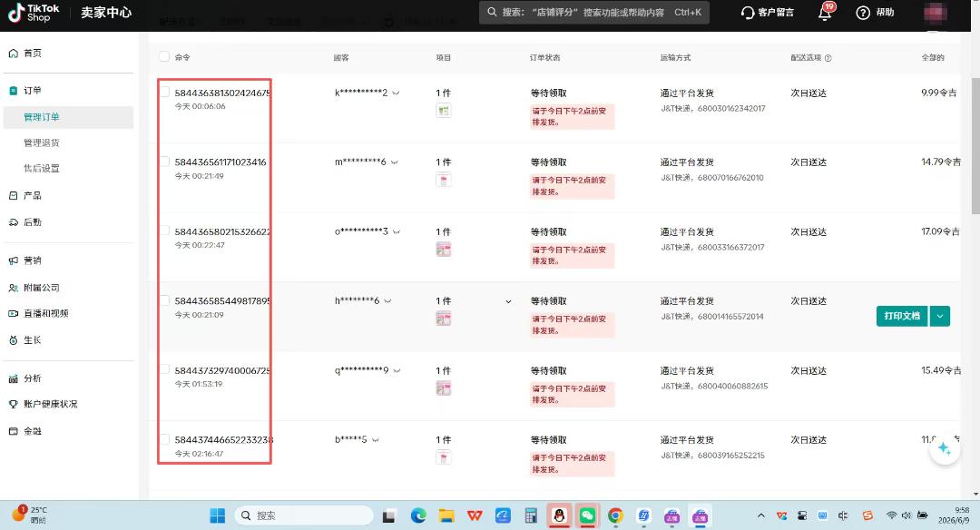980x530 pixels.
Task: Open the 帮助 help icon
Action: point(863,13)
